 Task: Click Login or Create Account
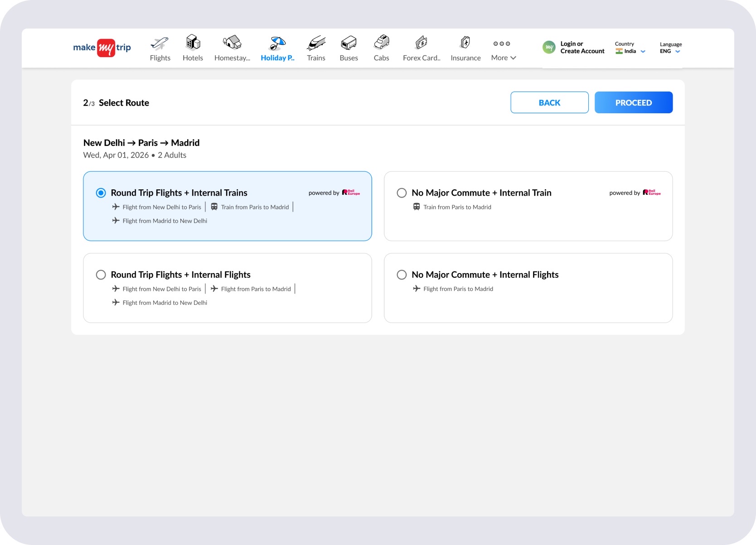(582, 48)
